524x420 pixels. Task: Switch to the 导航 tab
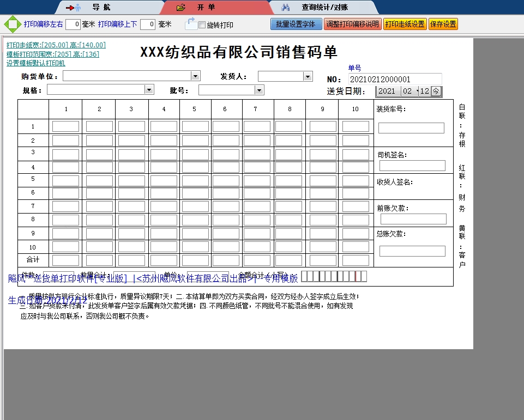pos(101,8)
